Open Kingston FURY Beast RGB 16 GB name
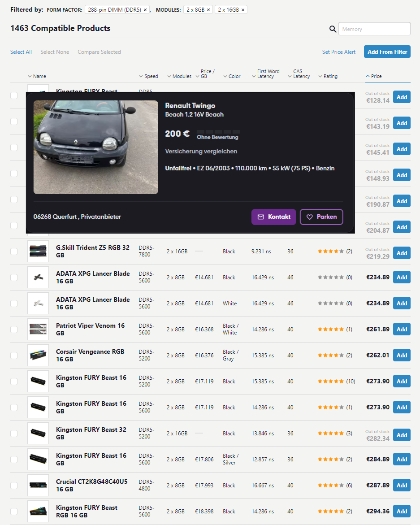Image resolution: width=420 pixels, height=525 pixels. pos(87,511)
